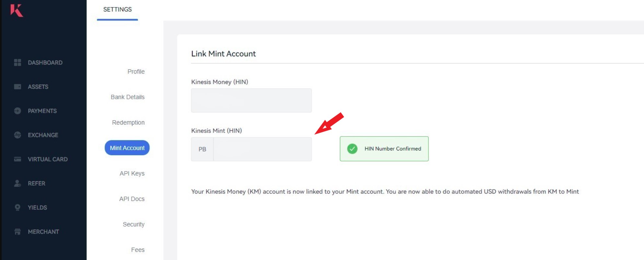The image size is (644, 260).
Task: Go to Security settings
Action: pos(134,224)
